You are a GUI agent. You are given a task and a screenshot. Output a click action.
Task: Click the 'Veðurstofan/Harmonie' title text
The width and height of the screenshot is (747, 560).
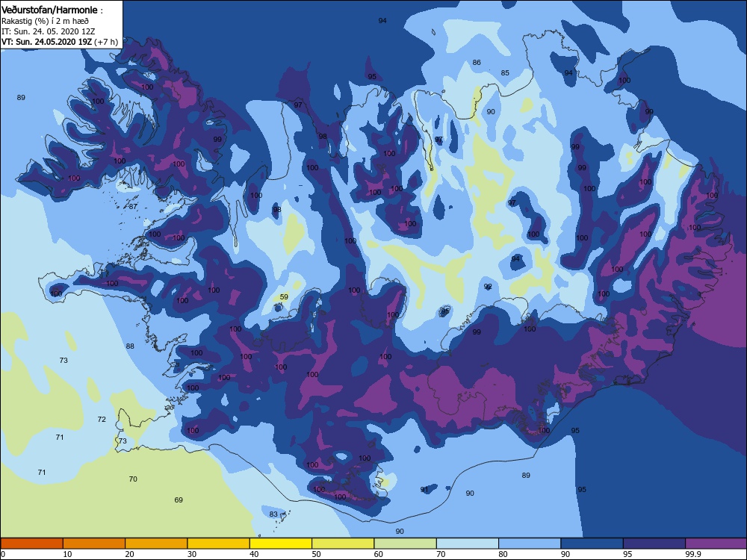point(49,10)
